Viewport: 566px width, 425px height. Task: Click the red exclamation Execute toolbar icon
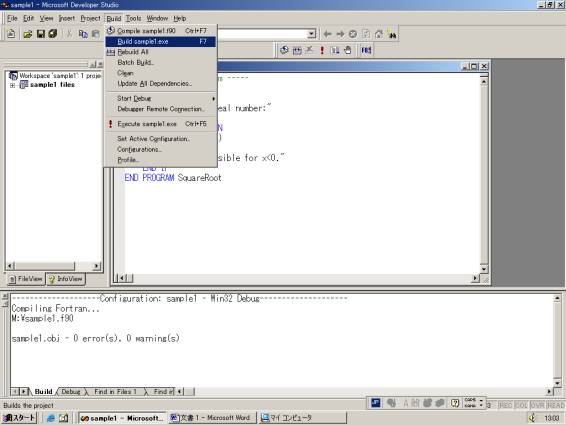point(322,50)
